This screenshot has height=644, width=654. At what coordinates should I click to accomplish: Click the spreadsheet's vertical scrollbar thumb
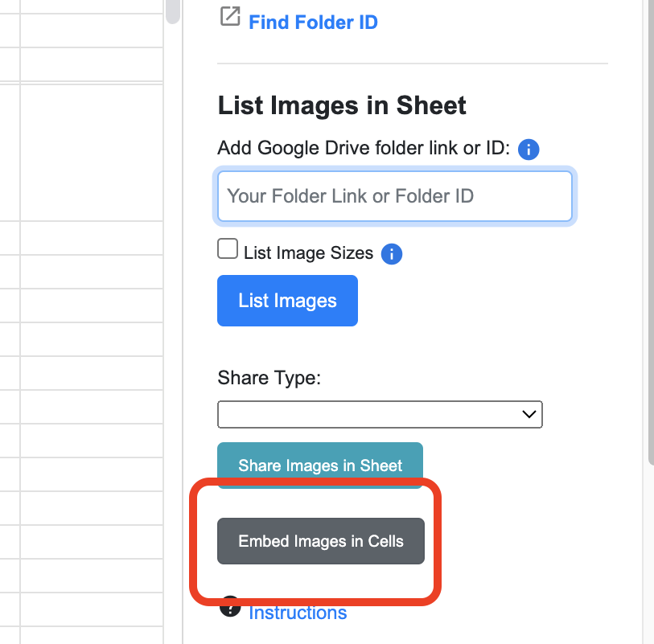click(x=173, y=12)
